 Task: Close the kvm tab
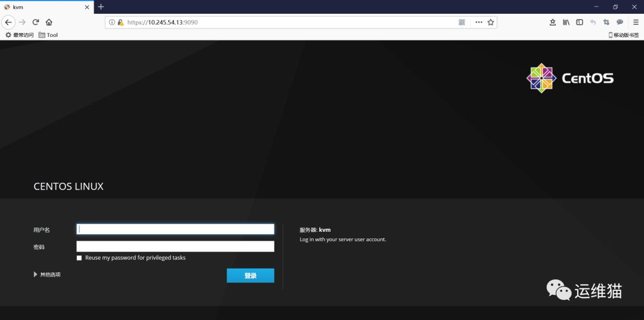[87, 7]
